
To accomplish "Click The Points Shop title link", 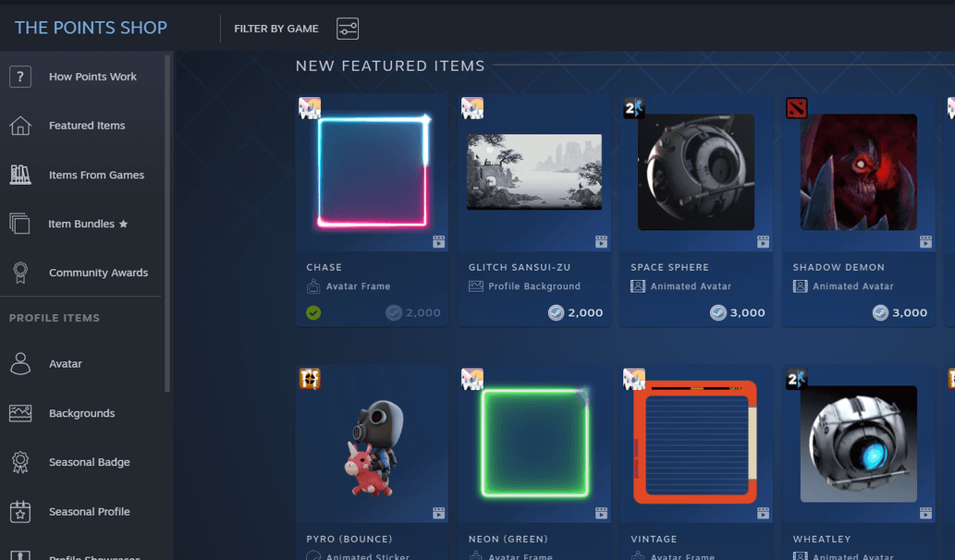I will coord(91,28).
